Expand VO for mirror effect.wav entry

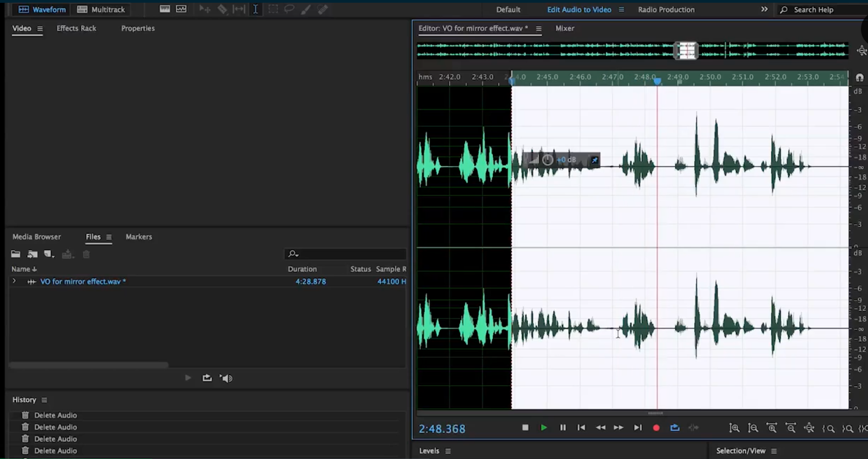(x=14, y=281)
